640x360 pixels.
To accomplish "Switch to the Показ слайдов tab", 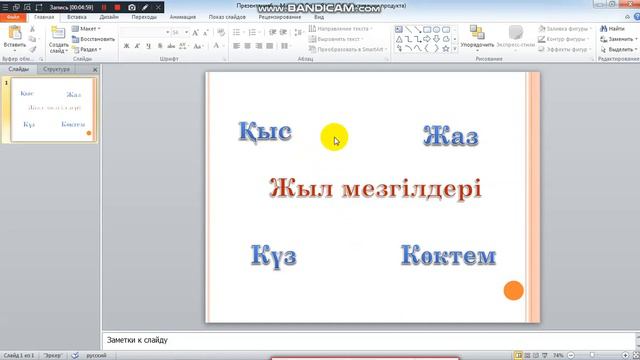I will [x=227, y=17].
